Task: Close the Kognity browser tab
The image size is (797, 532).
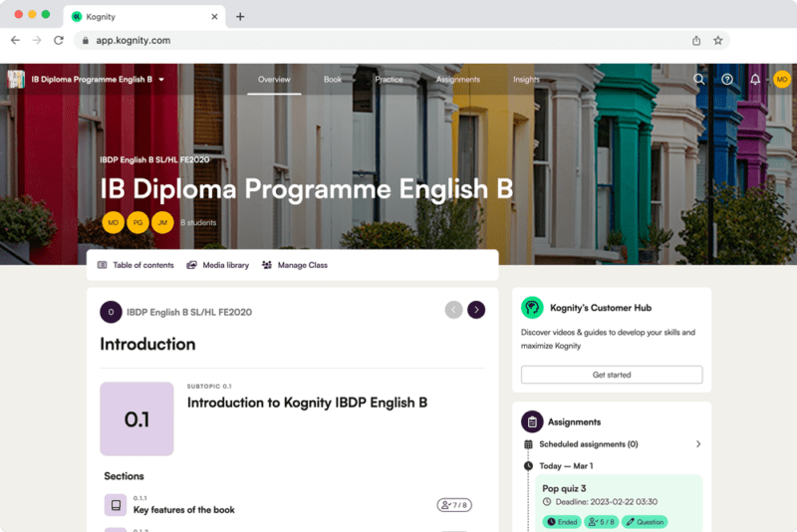Action: tap(214, 17)
